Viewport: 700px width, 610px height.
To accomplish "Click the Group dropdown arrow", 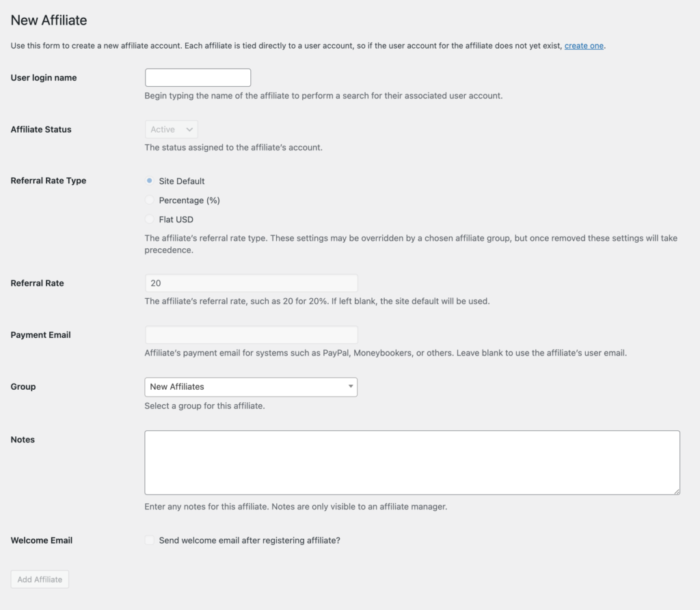I will tap(351, 386).
